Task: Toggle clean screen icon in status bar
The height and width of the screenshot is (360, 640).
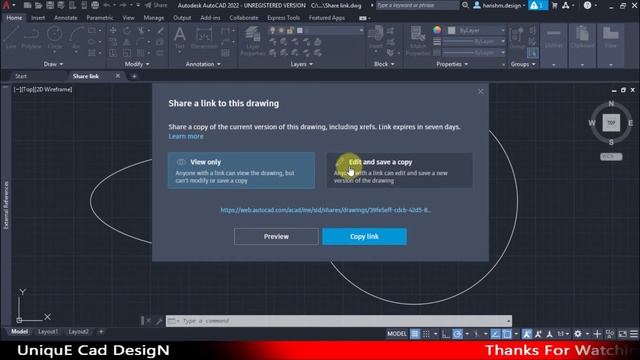Action: coord(622,334)
